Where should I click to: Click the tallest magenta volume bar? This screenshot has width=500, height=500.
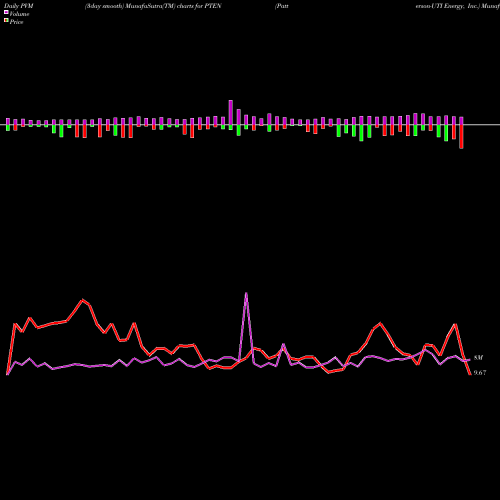pos(231,112)
